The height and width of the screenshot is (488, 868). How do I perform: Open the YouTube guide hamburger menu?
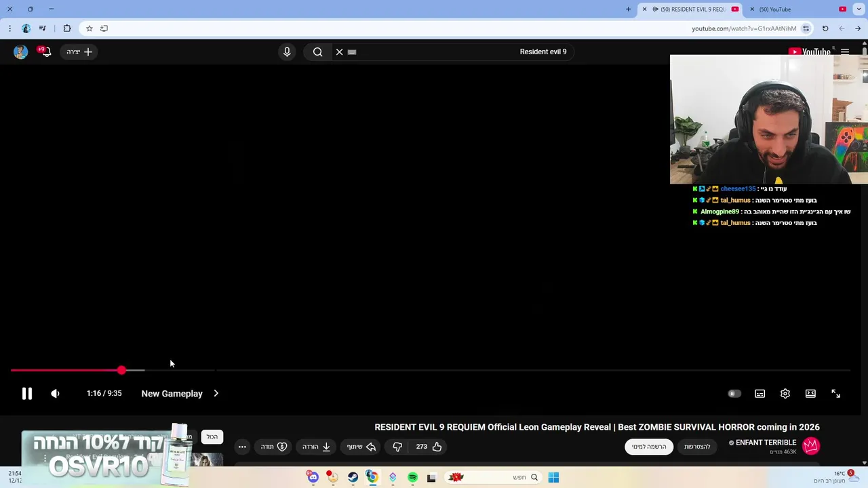click(x=845, y=52)
